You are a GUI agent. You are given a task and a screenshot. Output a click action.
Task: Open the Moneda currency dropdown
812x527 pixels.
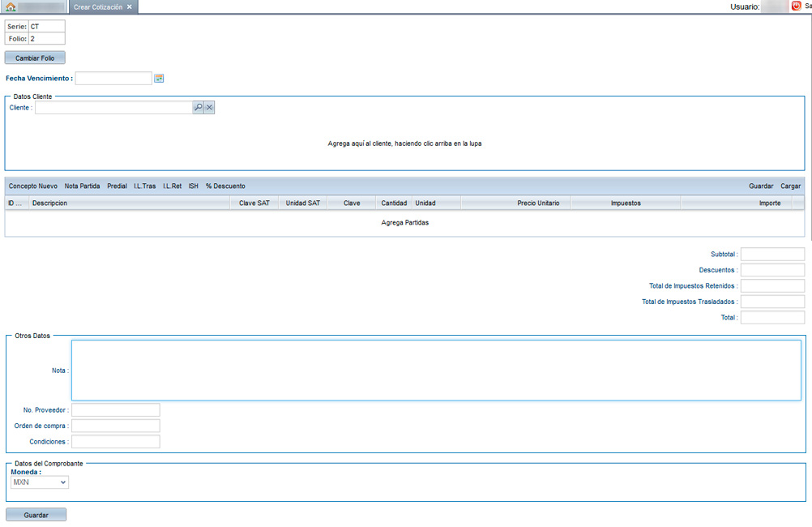[40, 482]
